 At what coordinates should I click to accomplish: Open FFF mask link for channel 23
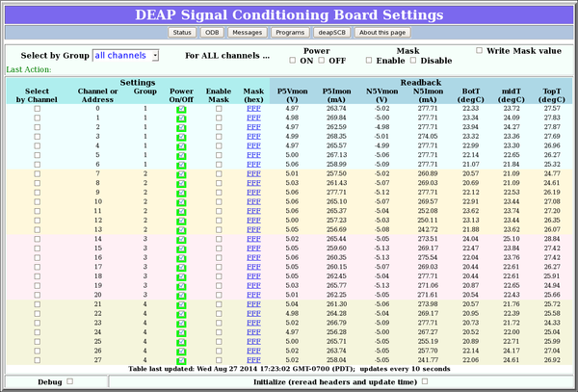point(253,323)
